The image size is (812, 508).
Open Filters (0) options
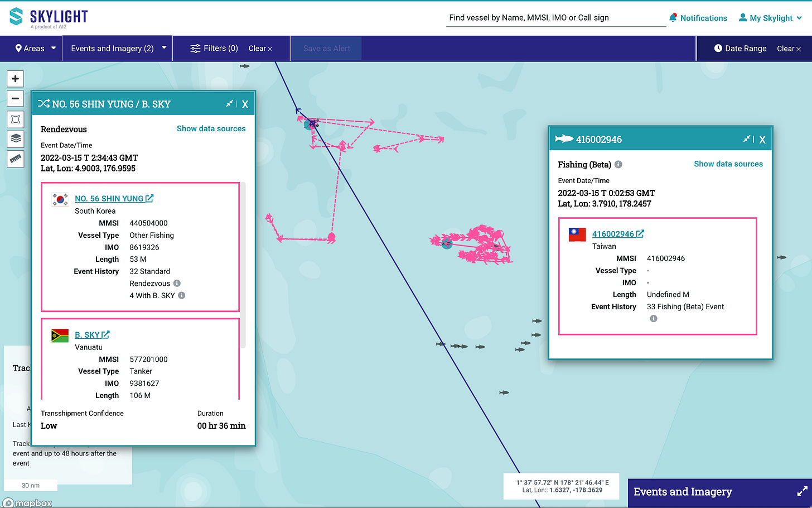coord(214,49)
